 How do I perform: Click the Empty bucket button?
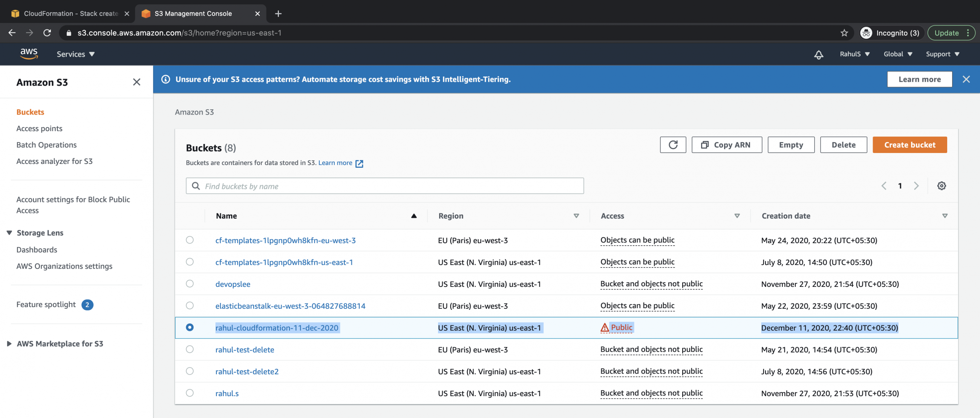tap(791, 145)
